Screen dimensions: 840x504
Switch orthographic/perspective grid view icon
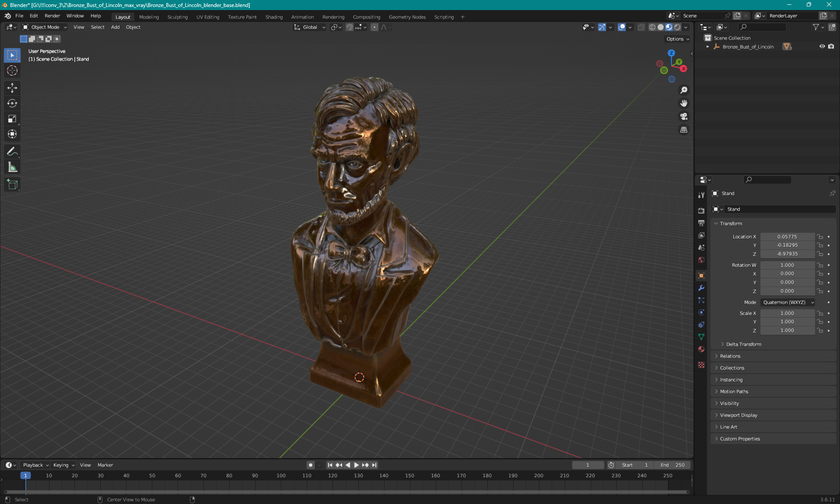[683, 130]
